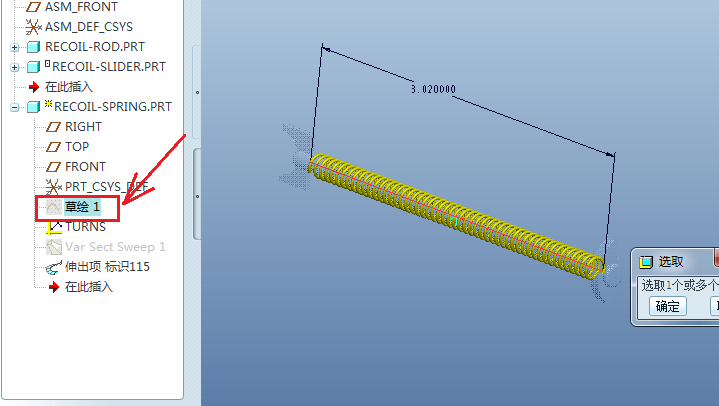
Task: Select the FRONT plane label
Action: point(85,167)
